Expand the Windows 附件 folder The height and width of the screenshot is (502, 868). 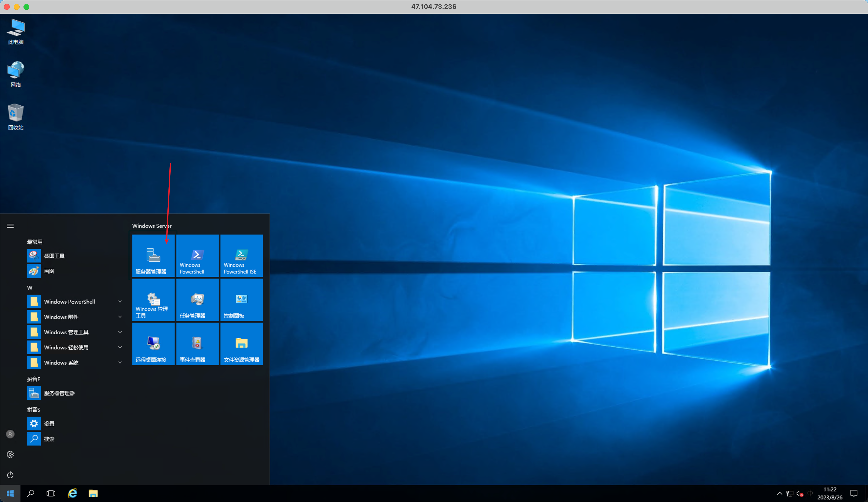(x=75, y=317)
